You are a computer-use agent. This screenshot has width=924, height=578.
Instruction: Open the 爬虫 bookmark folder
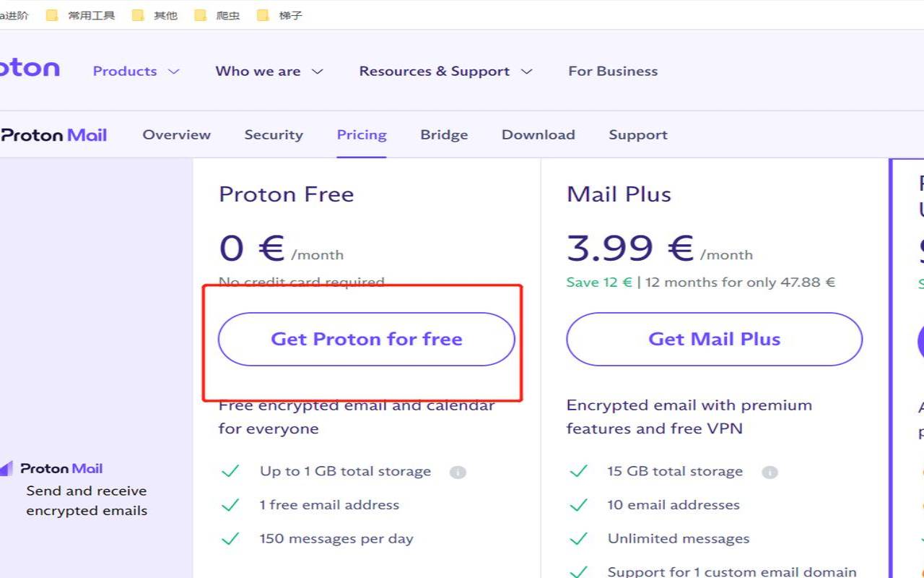click(218, 15)
